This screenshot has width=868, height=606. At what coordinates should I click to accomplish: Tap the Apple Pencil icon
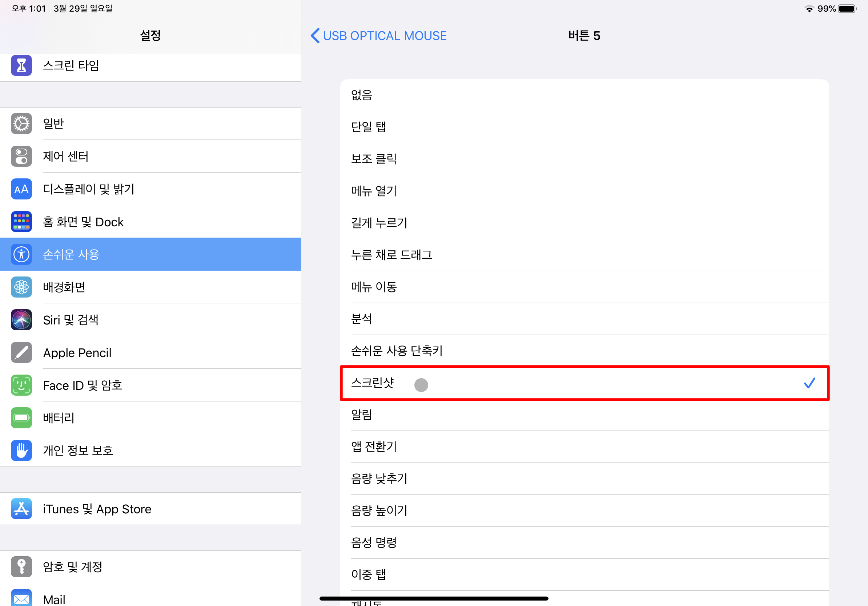coord(21,352)
